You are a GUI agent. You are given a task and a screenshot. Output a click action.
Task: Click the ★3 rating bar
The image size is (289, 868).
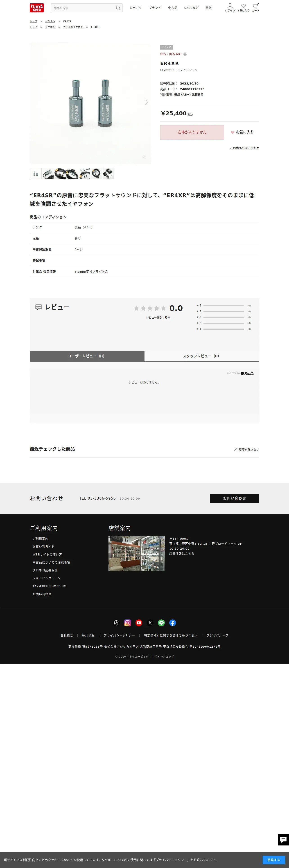pyautogui.click(x=224, y=318)
